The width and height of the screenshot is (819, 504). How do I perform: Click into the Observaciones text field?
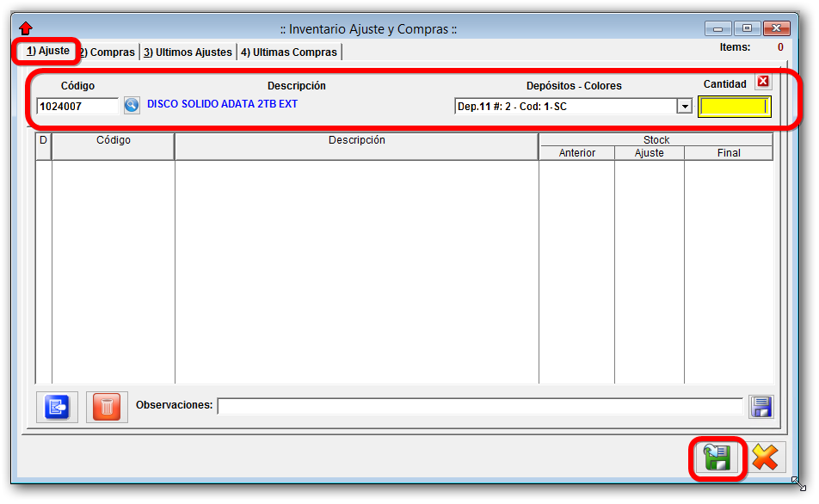(x=479, y=406)
